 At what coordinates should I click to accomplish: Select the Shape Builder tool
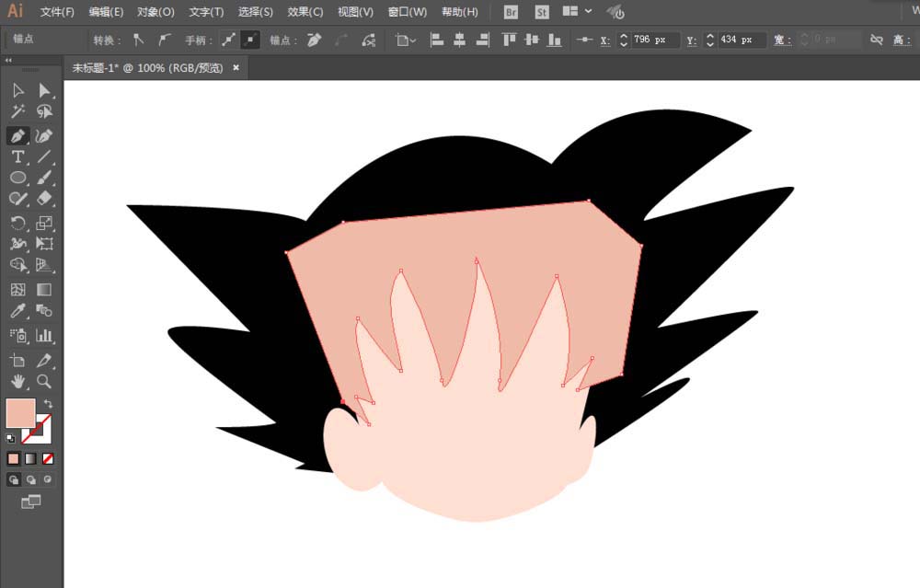(x=17, y=265)
